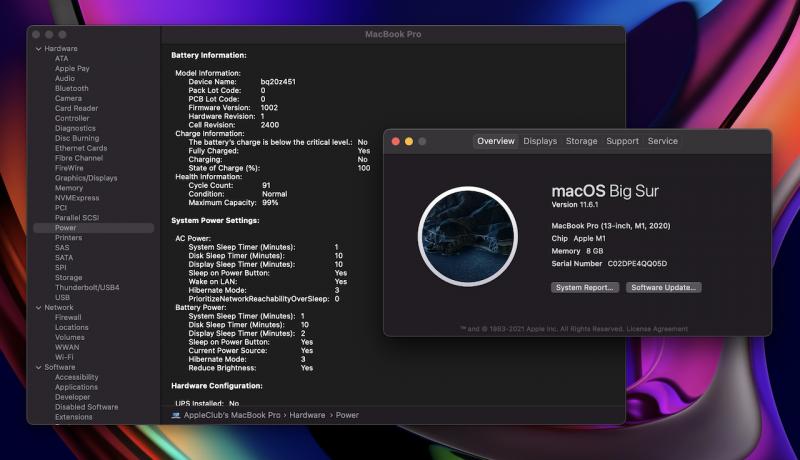Select PCI in the sidebar
The image size is (800, 460).
(x=61, y=208)
